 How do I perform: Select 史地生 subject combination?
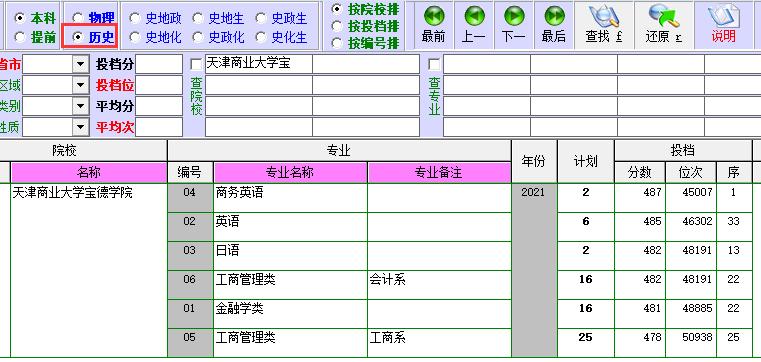coord(198,18)
